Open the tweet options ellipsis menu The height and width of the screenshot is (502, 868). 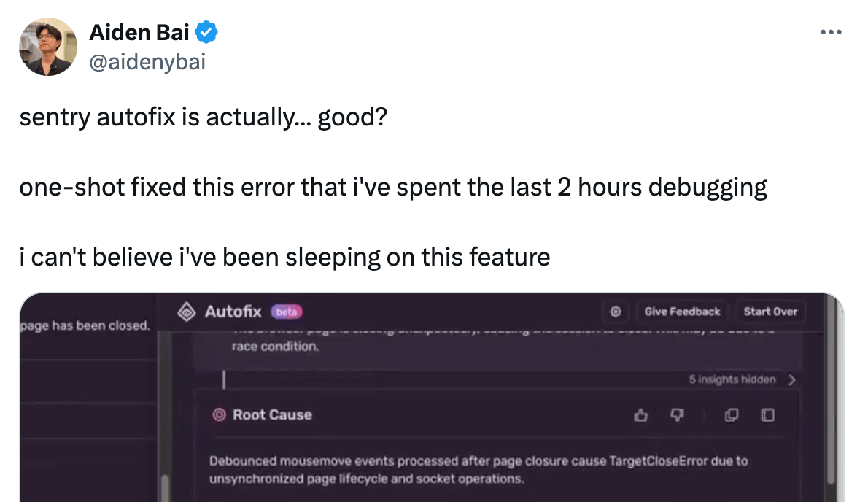(832, 32)
